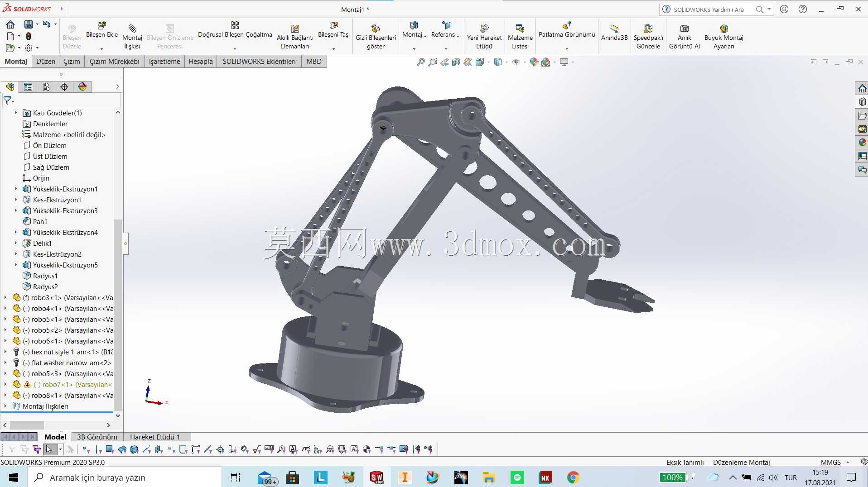Open Bileşen Ekle dropdown arrow
The width and height of the screenshot is (868, 487).
click(x=101, y=48)
